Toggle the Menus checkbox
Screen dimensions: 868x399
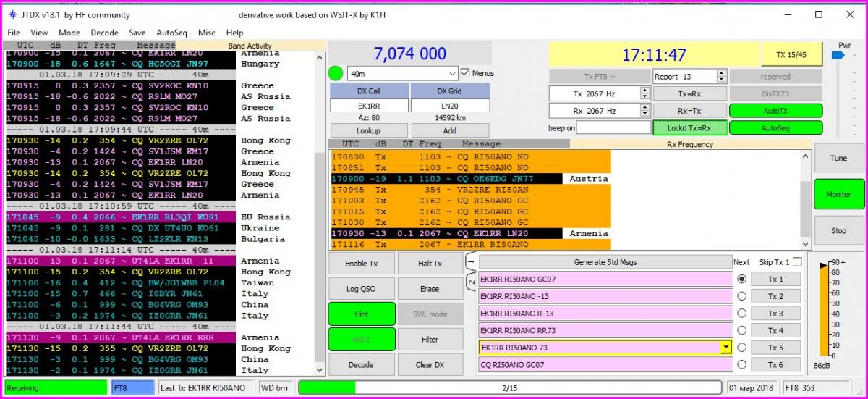(x=464, y=73)
